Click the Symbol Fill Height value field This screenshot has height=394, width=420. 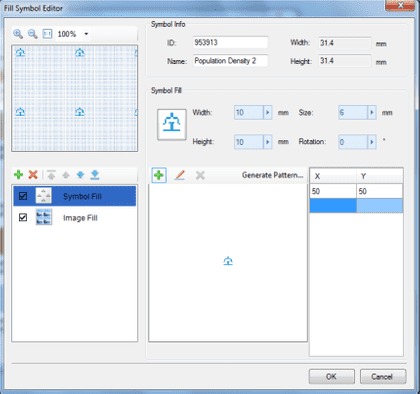click(x=249, y=142)
